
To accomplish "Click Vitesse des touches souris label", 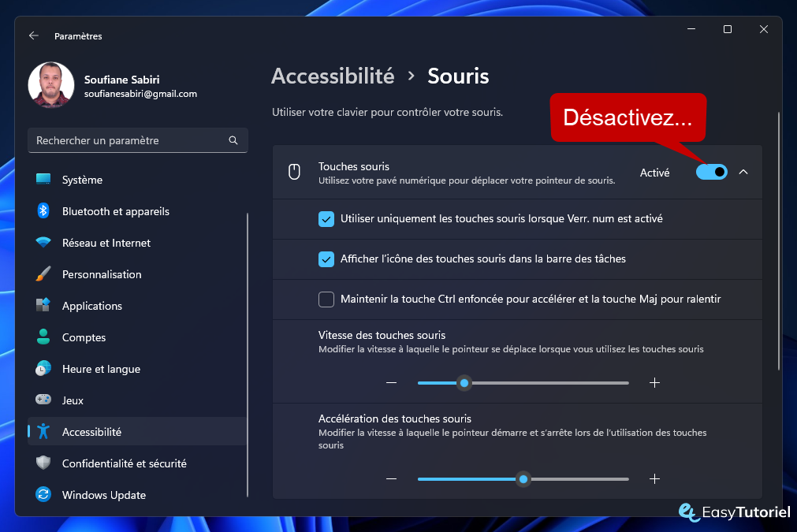I will click(x=382, y=335).
